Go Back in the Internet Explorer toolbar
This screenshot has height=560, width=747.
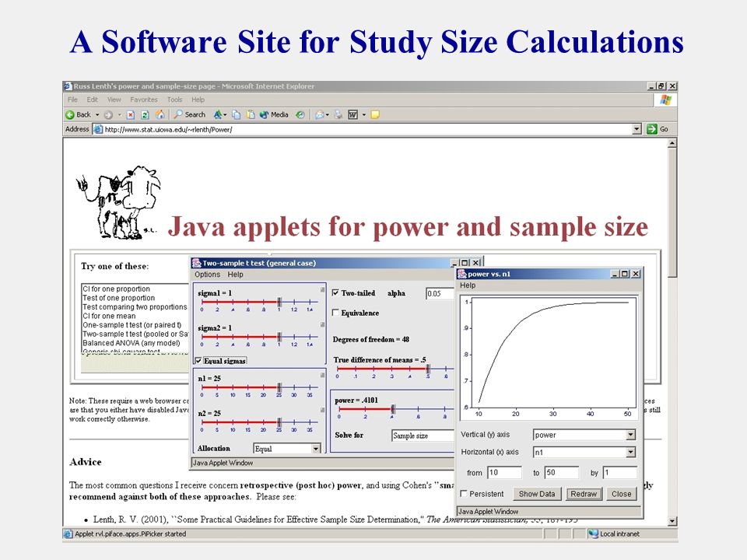click(79, 115)
